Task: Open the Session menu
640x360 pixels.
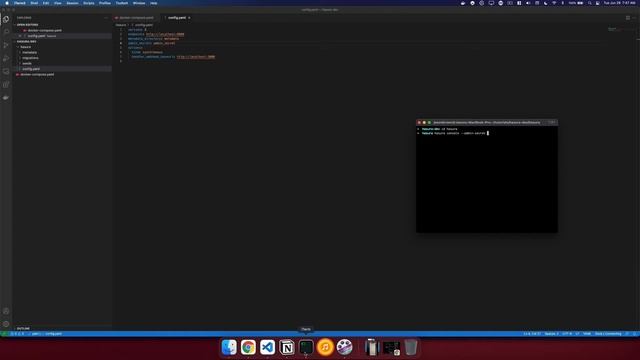Action: pos(72,3)
